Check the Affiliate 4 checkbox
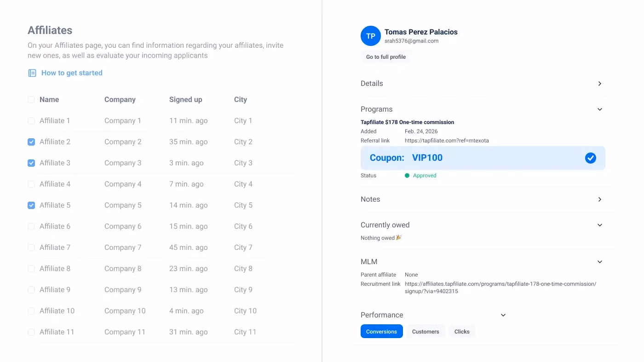The height and width of the screenshot is (362, 644). (x=31, y=184)
